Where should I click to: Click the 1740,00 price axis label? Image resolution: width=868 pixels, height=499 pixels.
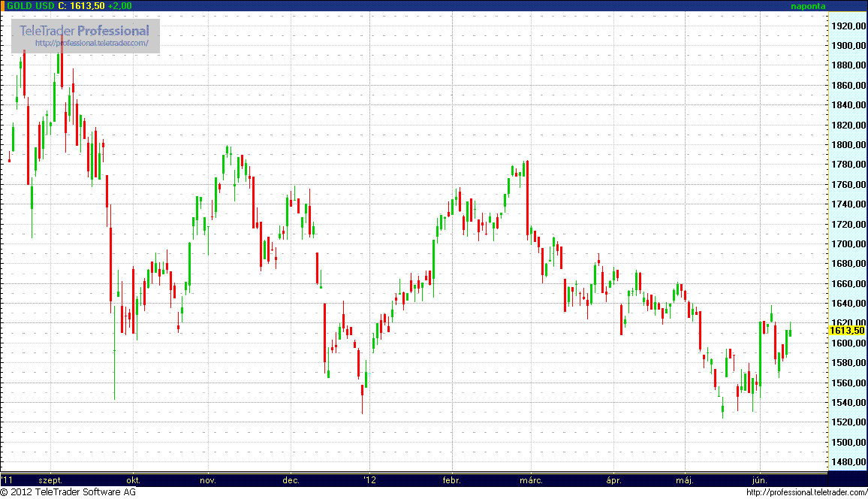point(848,204)
